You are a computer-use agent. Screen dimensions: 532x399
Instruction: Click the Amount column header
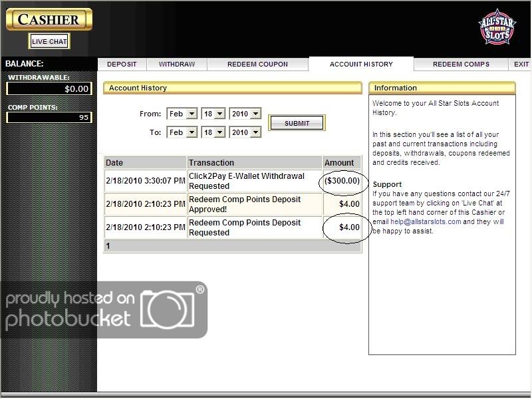342,162
